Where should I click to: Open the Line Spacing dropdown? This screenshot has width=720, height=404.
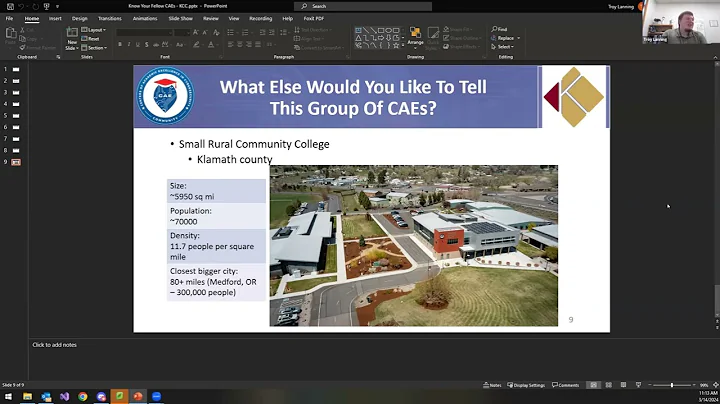pyautogui.click(x=284, y=32)
